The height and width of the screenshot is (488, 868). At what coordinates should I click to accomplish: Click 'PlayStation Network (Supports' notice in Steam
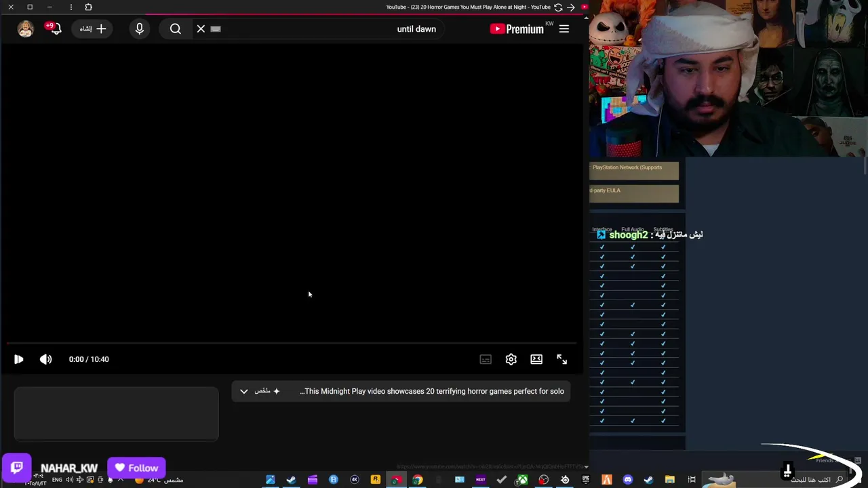(633, 171)
